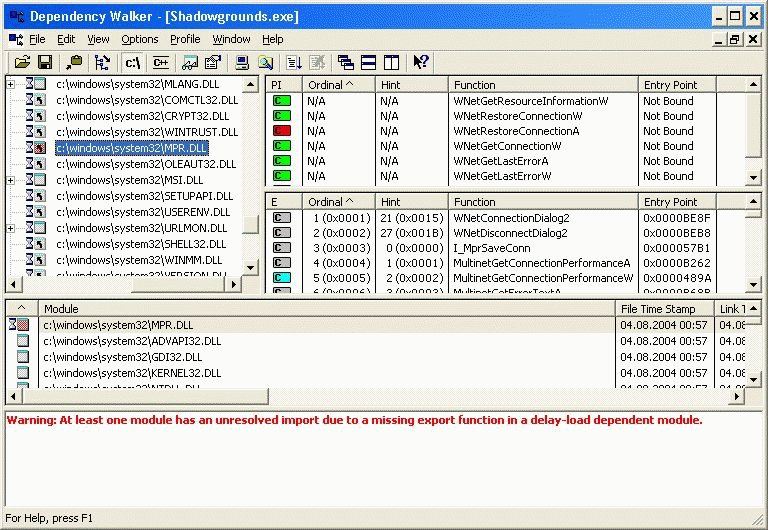Click WNetDisconnectDialog2 export row
Screen dimensions: 768x530
(510, 233)
